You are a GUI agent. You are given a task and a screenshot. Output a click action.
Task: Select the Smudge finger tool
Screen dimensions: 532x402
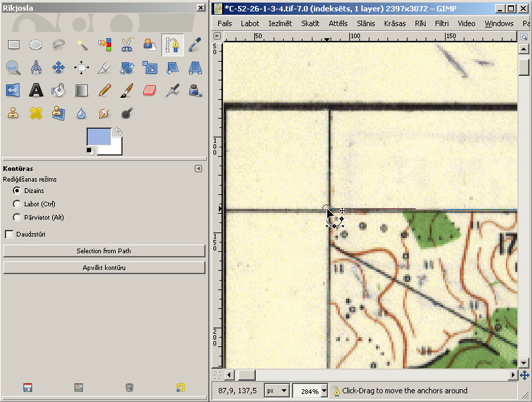(104, 113)
